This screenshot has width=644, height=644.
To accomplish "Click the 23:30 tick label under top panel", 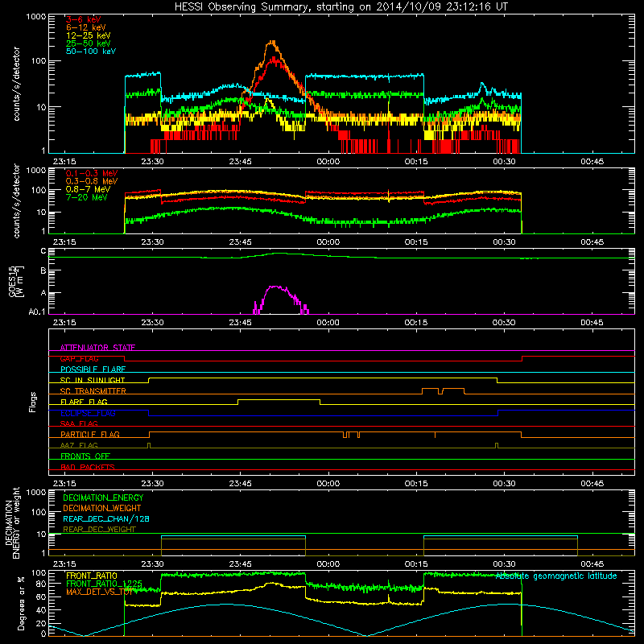I will (152, 162).
